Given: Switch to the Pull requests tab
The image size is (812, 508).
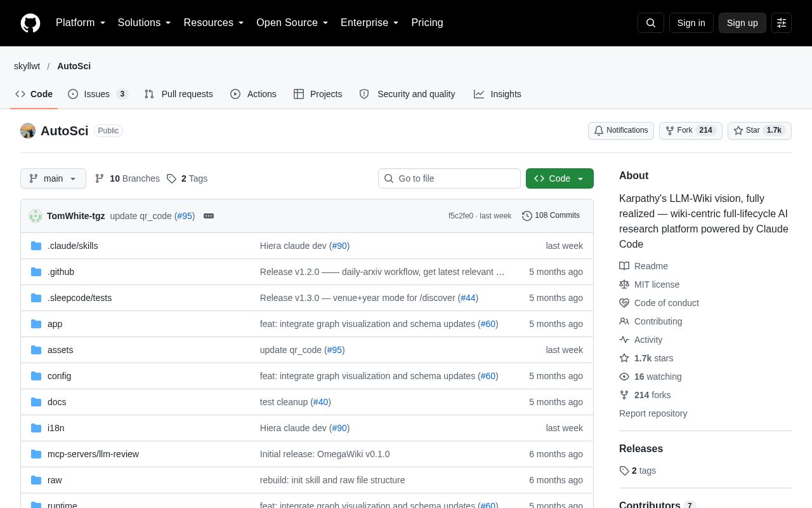Looking at the screenshot, I should tap(178, 94).
